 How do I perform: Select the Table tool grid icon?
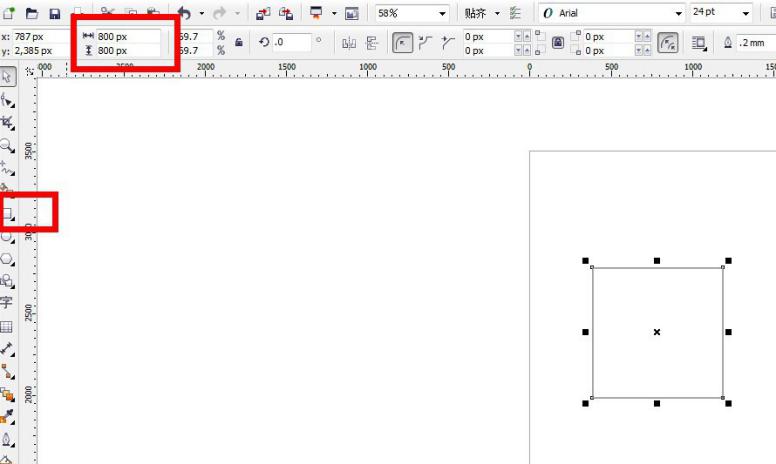[7, 327]
